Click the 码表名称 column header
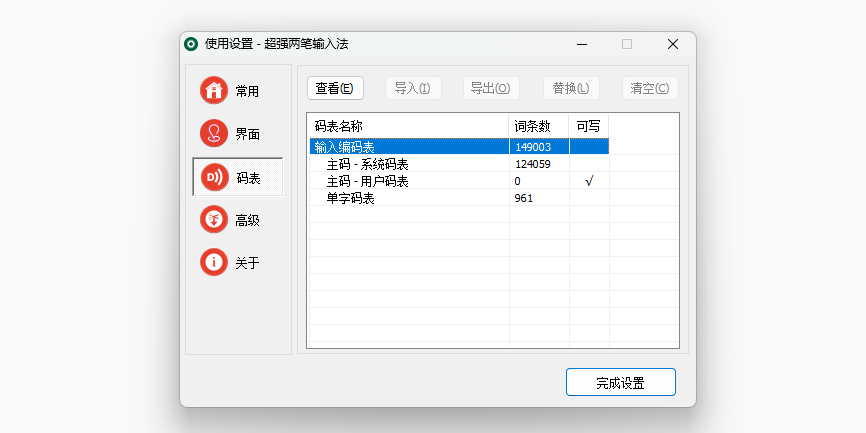 click(339, 126)
